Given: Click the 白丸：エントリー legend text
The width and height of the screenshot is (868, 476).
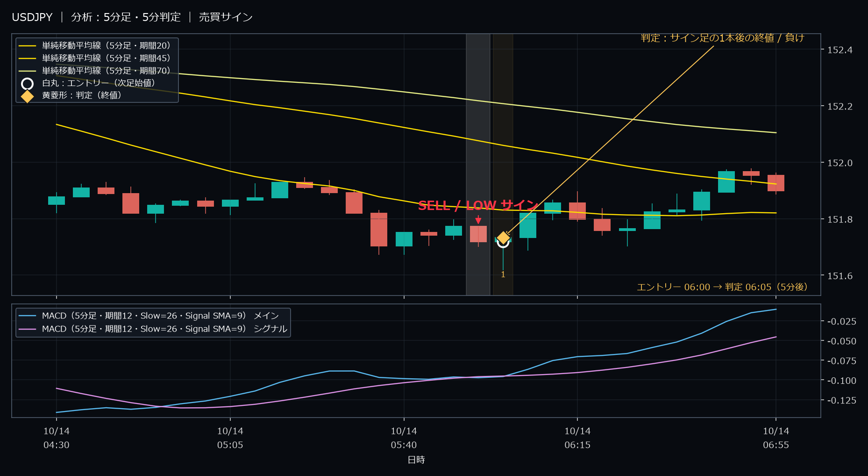Looking at the screenshot, I should tap(99, 83).
